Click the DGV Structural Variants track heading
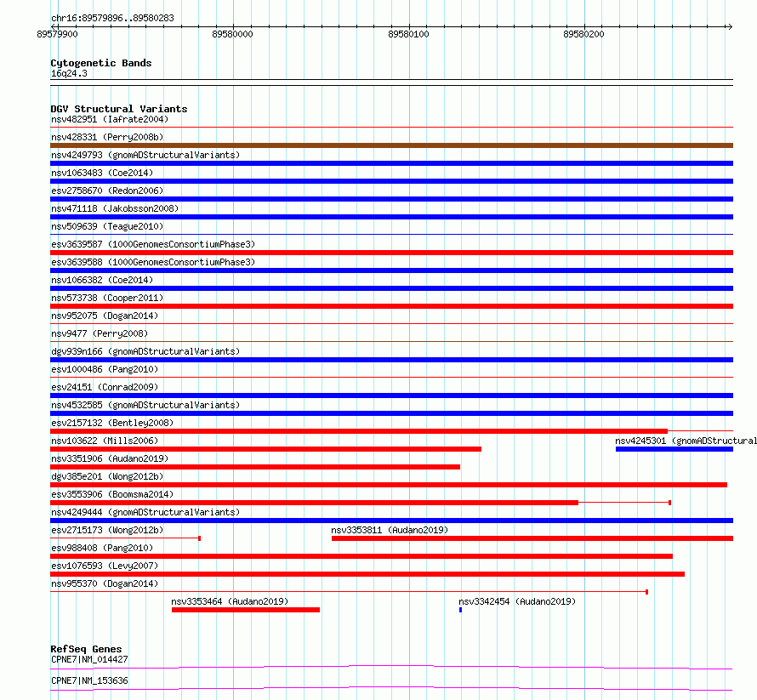This screenshot has width=757, height=700. [x=119, y=109]
